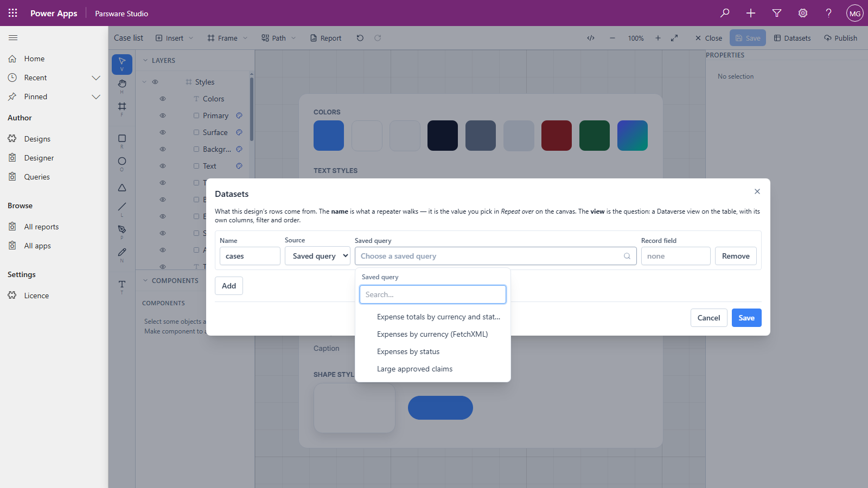Expand the Pinned section in sidebar

(x=96, y=97)
